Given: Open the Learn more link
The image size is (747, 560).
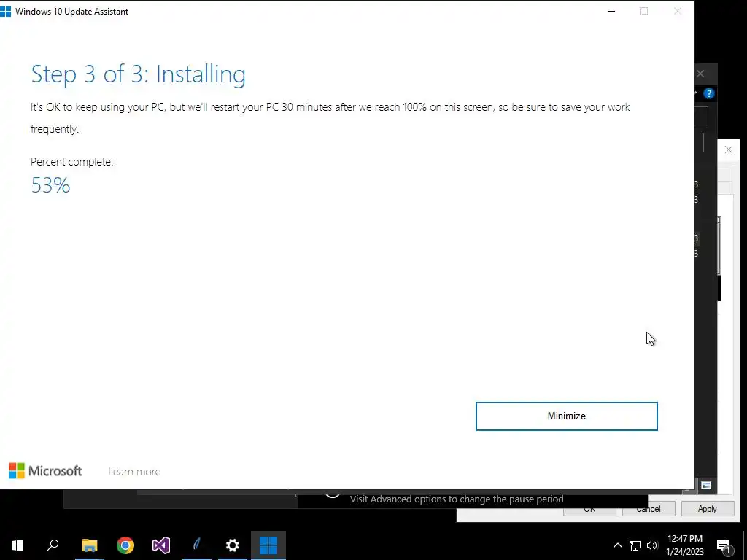Looking at the screenshot, I should pos(134,472).
